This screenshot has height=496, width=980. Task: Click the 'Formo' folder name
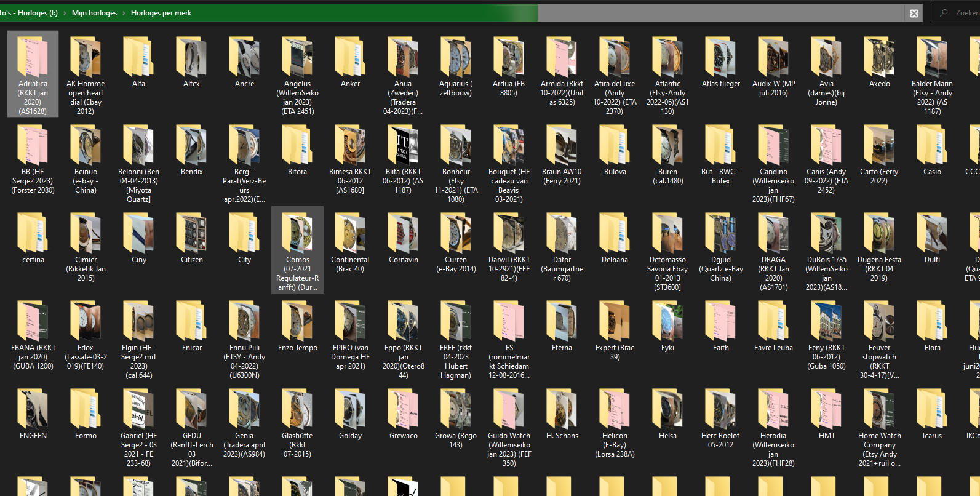(86, 436)
